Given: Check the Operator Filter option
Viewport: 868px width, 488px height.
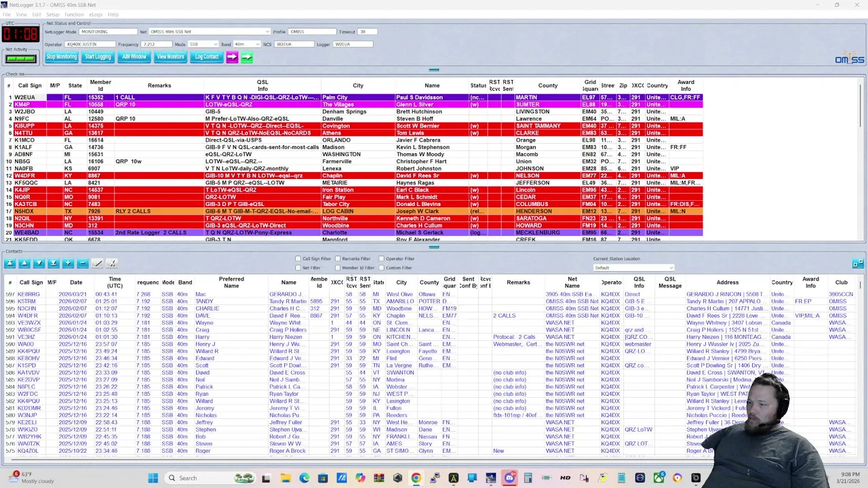Looking at the screenshot, I should click(x=381, y=259).
